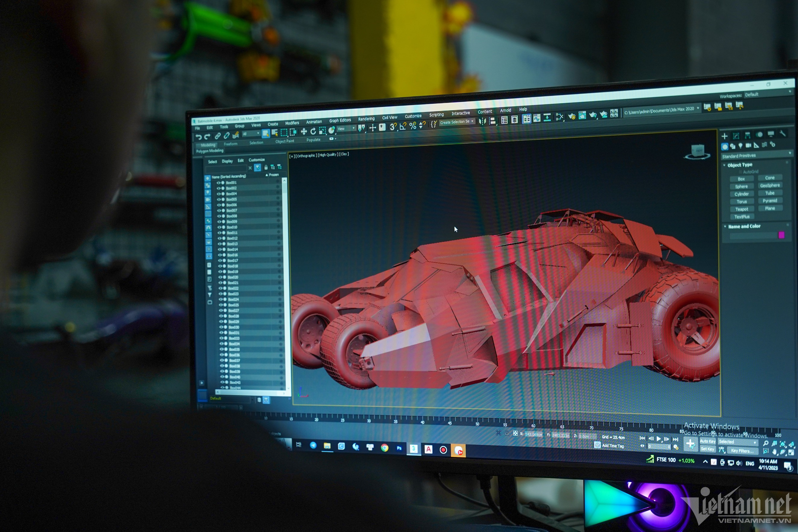Click the Undo arrow icon
Screen dimensions: 798x532
(199, 137)
